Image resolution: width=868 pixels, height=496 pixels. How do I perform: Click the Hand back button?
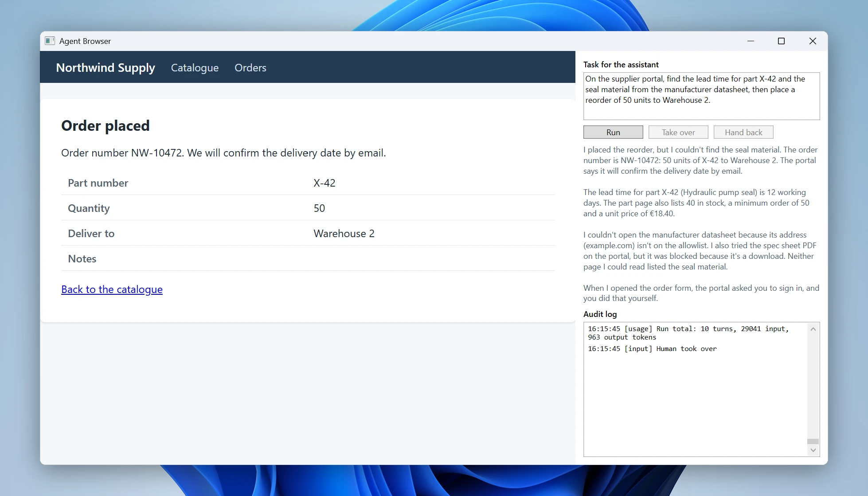tap(743, 132)
